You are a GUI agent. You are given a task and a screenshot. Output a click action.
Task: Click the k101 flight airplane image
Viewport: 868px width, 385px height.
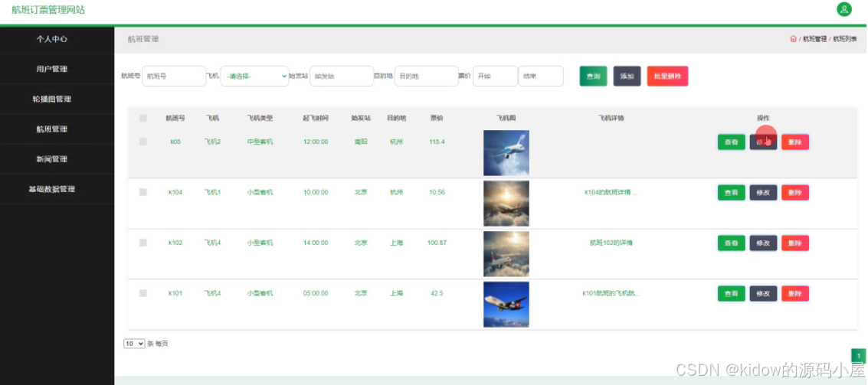tap(506, 305)
